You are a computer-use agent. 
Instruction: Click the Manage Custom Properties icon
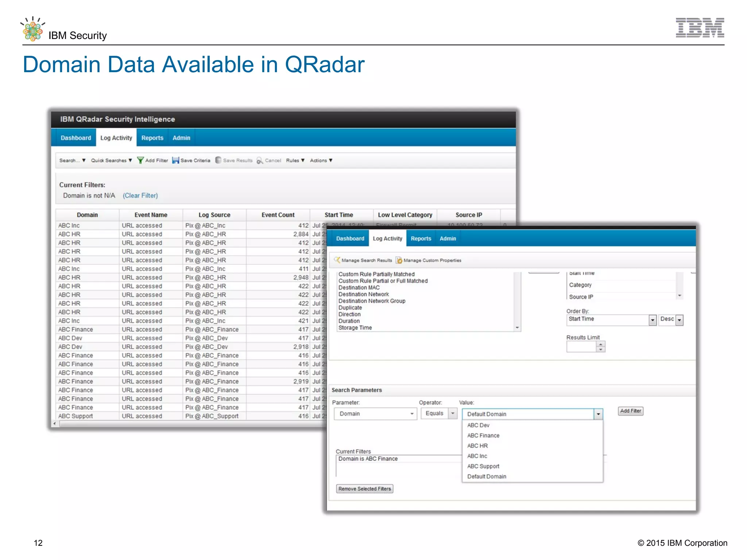[399, 260]
